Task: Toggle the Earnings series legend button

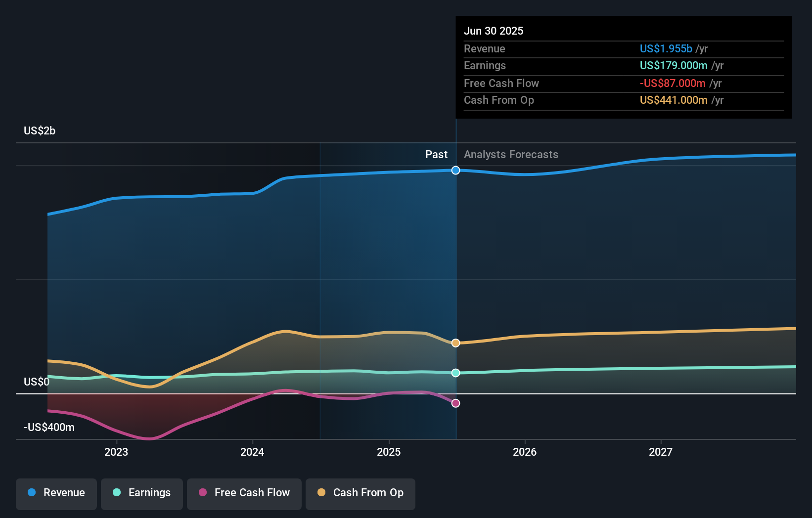Action: point(142,494)
